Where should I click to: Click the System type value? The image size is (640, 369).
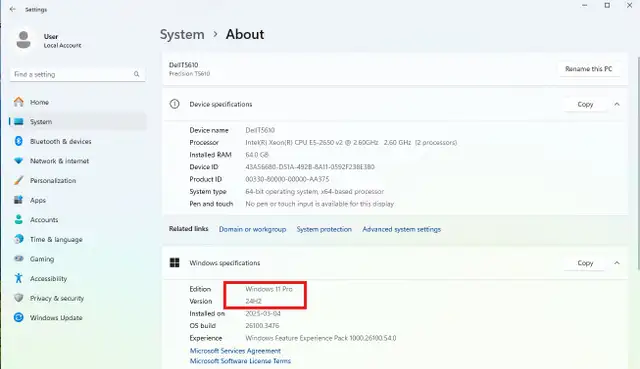coord(315,191)
